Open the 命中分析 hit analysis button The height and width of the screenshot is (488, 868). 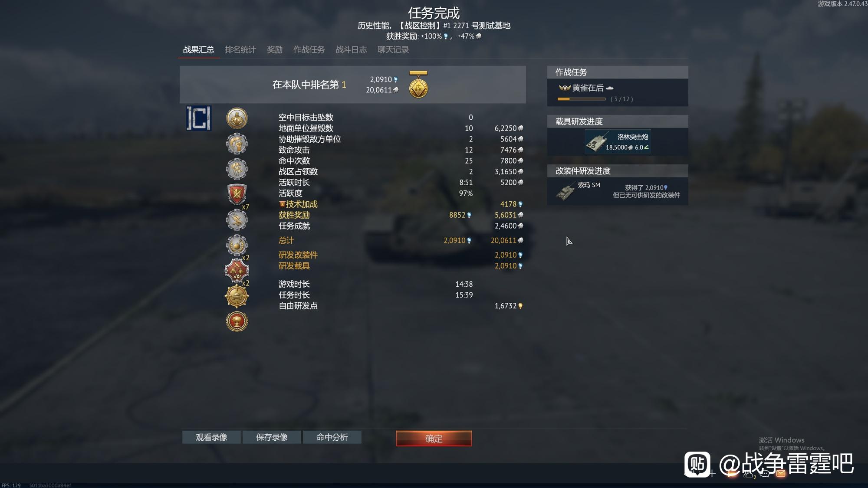[332, 437]
